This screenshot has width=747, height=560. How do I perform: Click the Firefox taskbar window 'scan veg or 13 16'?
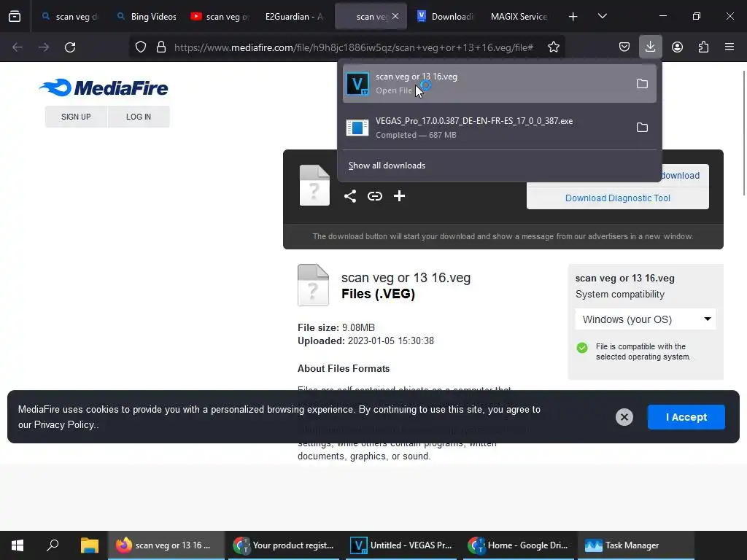(166, 545)
